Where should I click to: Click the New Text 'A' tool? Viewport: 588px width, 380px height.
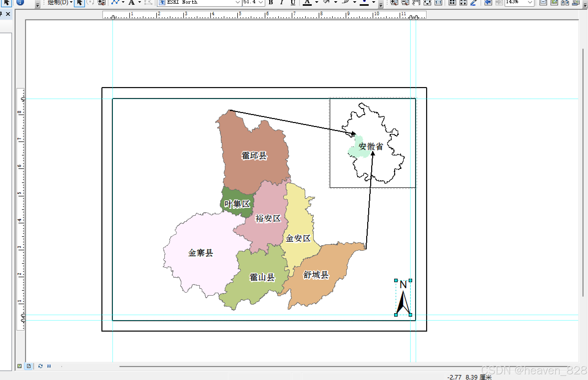pyautogui.click(x=131, y=2)
